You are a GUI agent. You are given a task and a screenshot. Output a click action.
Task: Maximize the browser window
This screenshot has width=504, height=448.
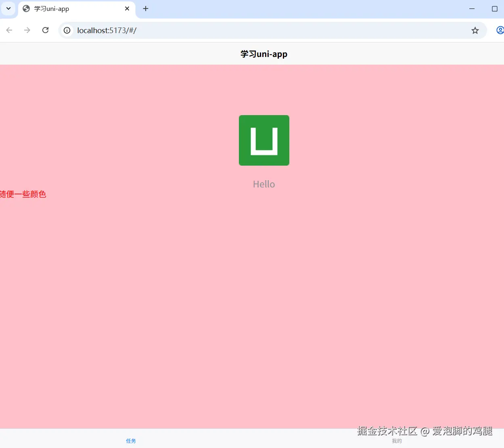click(494, 8)
